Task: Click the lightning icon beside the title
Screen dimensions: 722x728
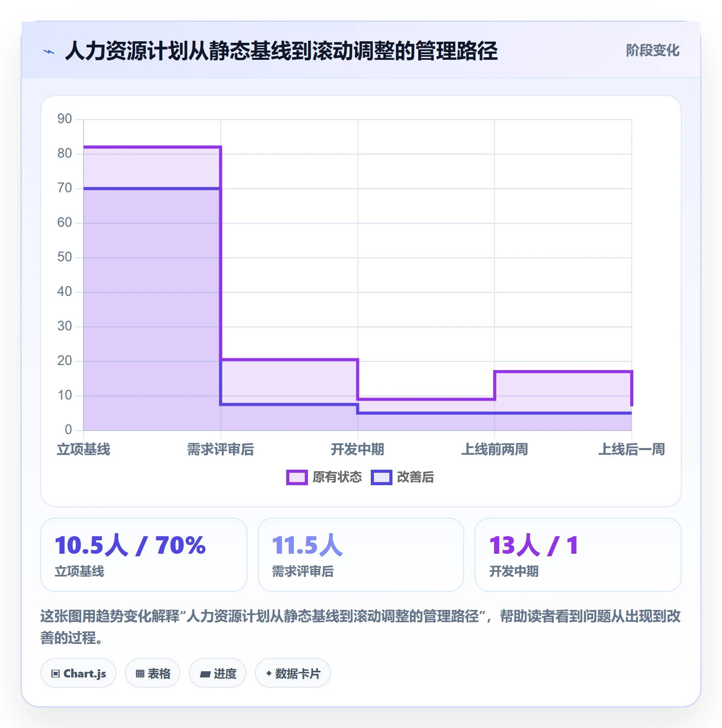Action: coord(49,52)
